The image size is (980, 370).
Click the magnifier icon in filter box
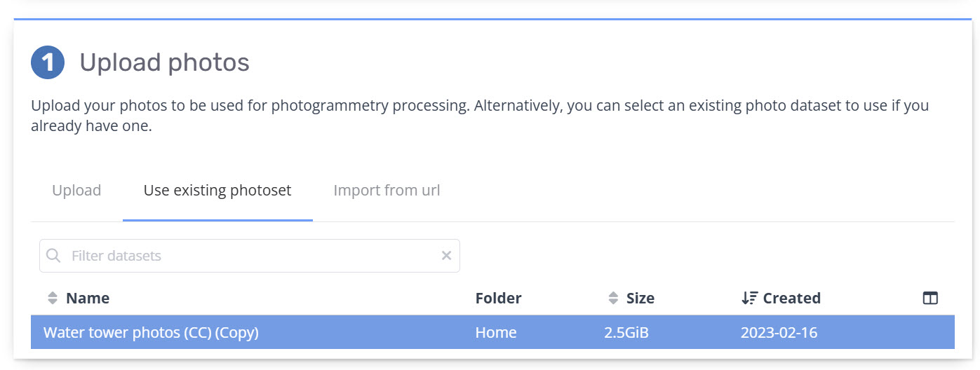pos(53,256)
